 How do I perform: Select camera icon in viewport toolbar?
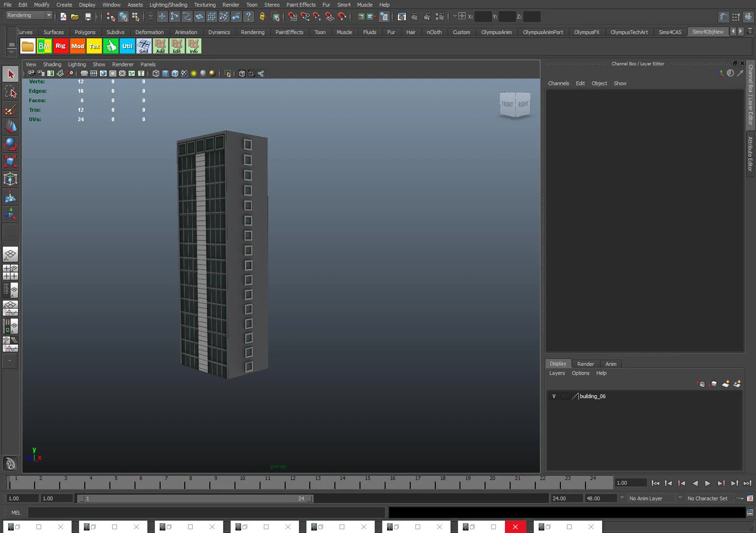(31, 73)
